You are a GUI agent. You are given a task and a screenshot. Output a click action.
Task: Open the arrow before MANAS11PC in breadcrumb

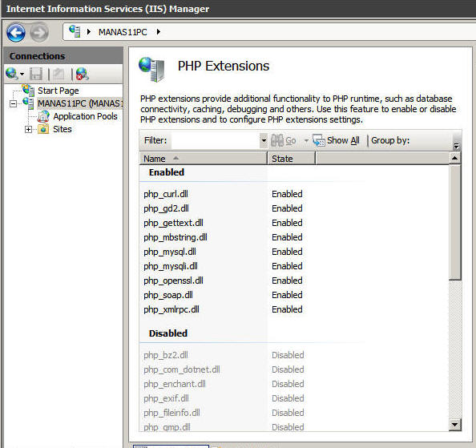tap(89, 31)
